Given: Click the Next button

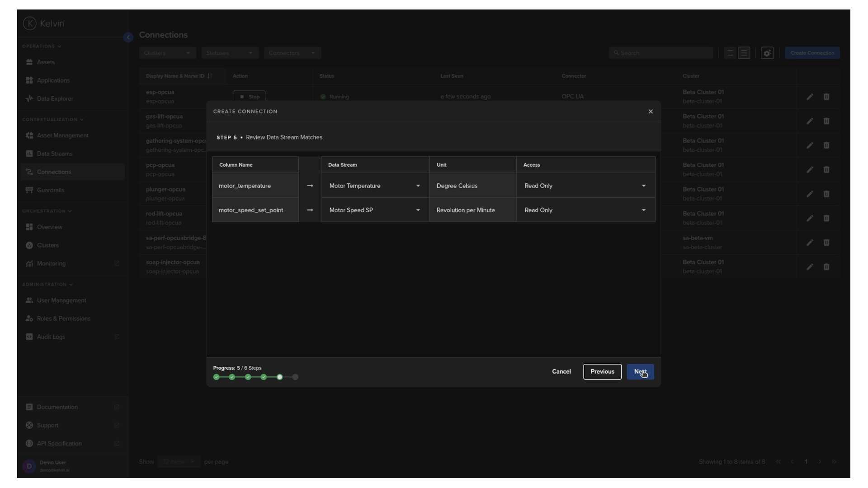Looking at the screenshot, I should (x=640, y=371).
